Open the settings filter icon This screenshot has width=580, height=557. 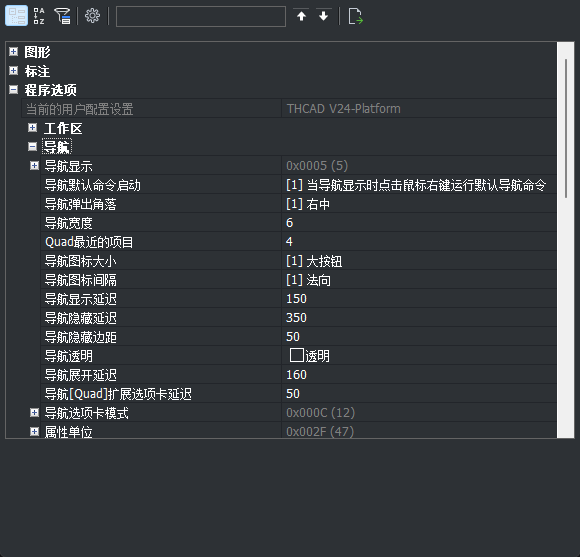click(62, 16)
